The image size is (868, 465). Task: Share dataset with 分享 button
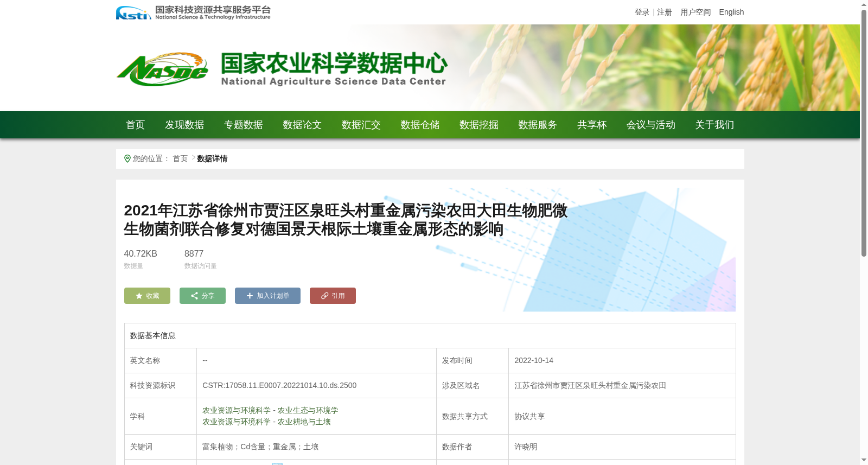[202, 296]
